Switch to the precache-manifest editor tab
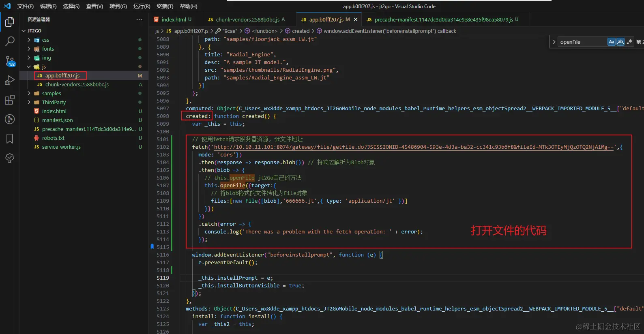The height and width of the screenshot is (334, 644). pyautogui.click(x=443, y=19)
